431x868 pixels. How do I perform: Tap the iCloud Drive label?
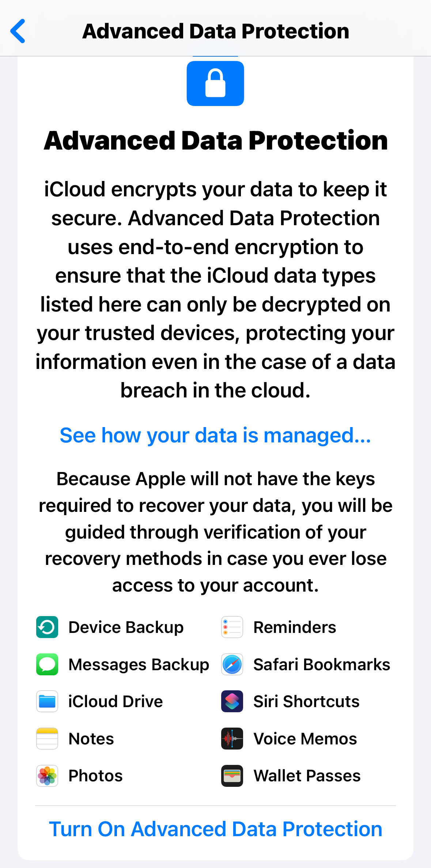(x=116, y=701)
